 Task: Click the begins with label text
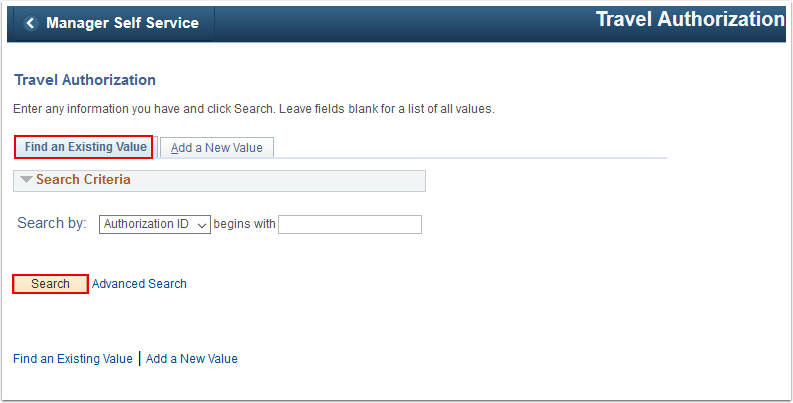244,224
